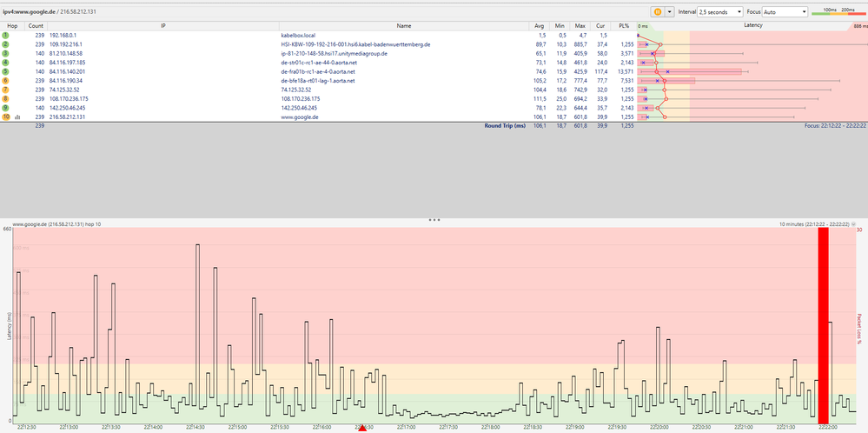Viewport: 868px width, 433px height.
Task: Click name kabelbox.local
Action: pyautogui.click(x=298, y=35)
